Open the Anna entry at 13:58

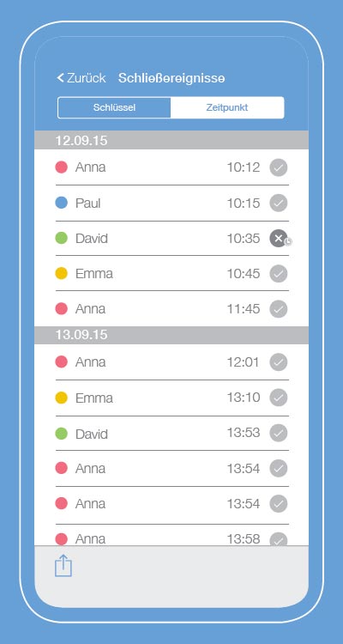point(171,536)
